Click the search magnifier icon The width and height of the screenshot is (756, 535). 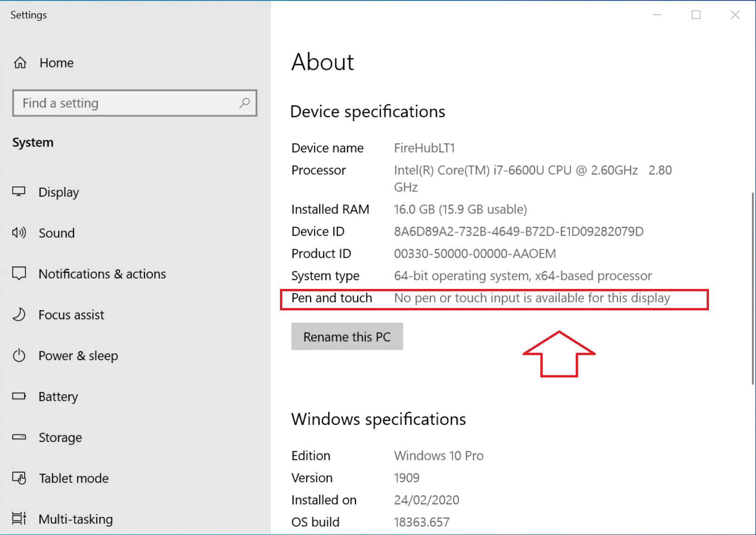click(245, 103)
